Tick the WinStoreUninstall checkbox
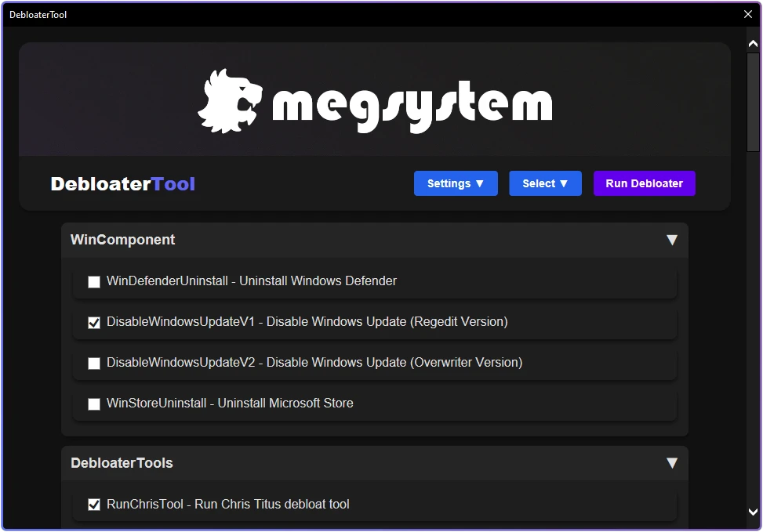 pyautogui.click(x=94, y=404)
